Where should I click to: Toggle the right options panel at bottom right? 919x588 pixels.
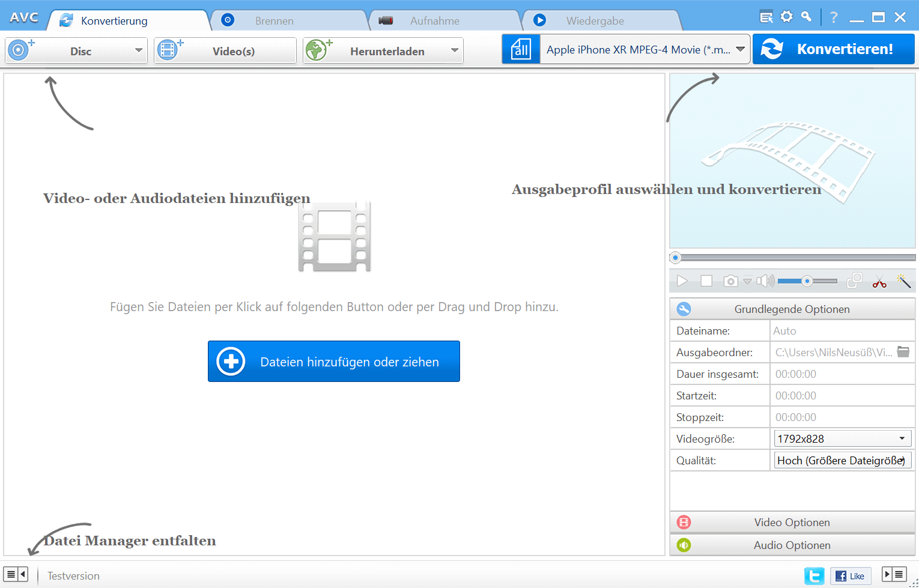tap(894, 575)
